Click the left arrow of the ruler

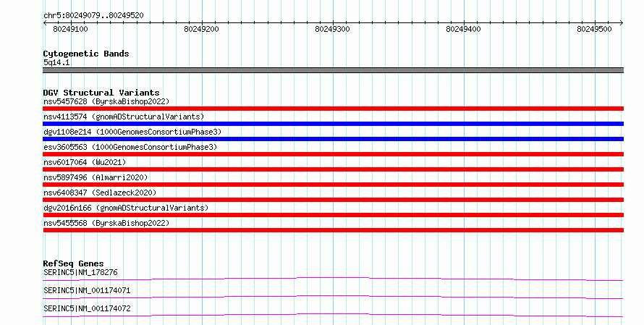45,22
